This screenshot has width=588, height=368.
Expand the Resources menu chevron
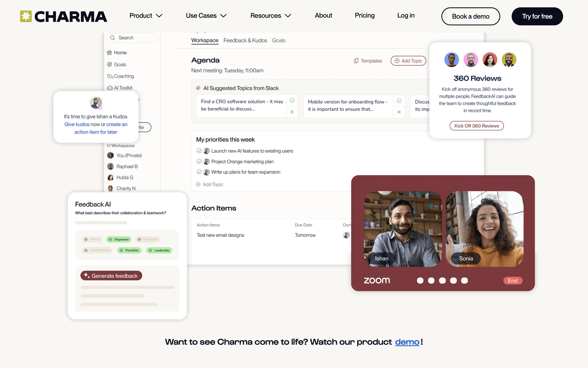pos(288,16)
